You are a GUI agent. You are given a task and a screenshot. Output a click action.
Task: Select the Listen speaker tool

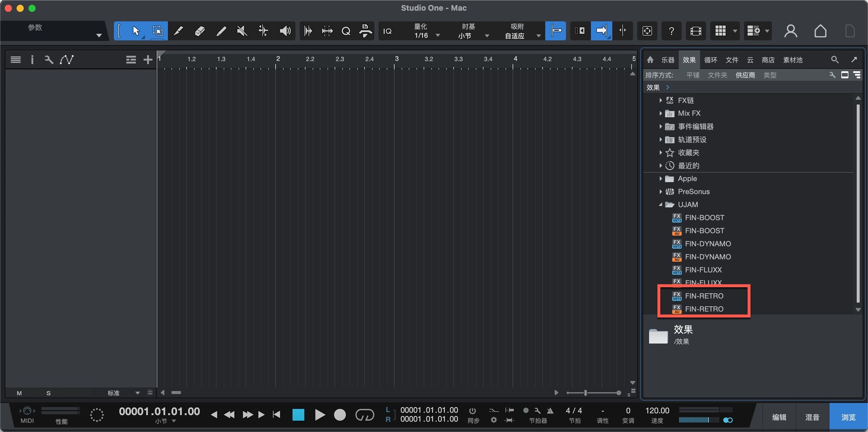285,31
